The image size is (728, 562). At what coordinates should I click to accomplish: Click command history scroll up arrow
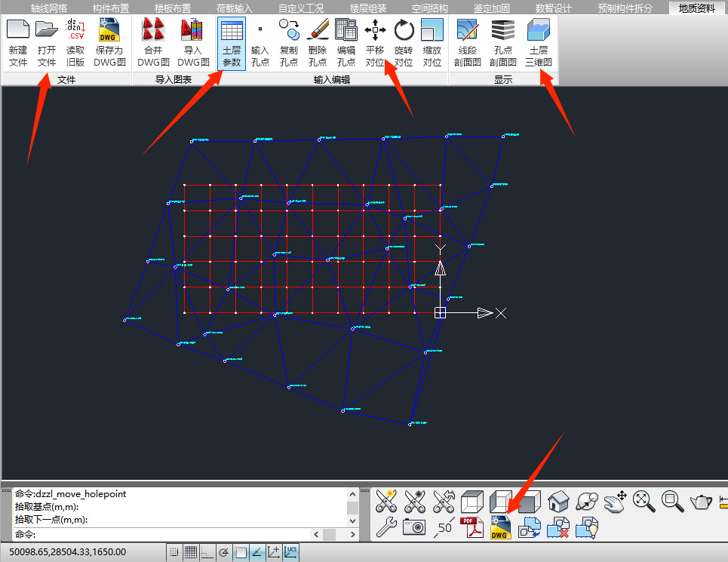tap(352, 494)
